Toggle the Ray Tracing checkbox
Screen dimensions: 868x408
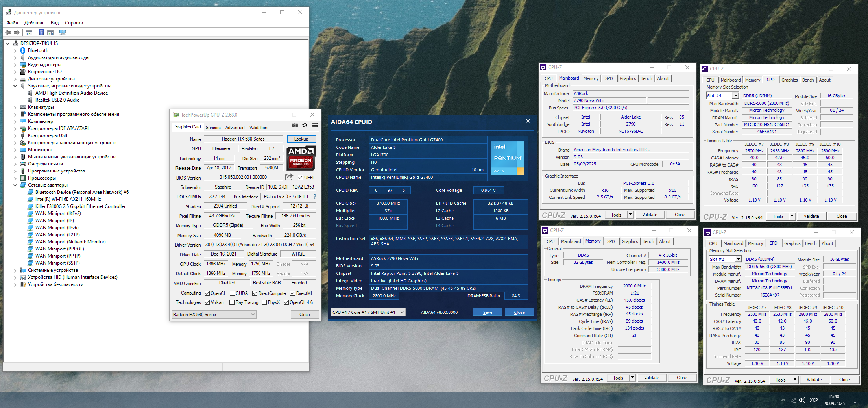233,302
